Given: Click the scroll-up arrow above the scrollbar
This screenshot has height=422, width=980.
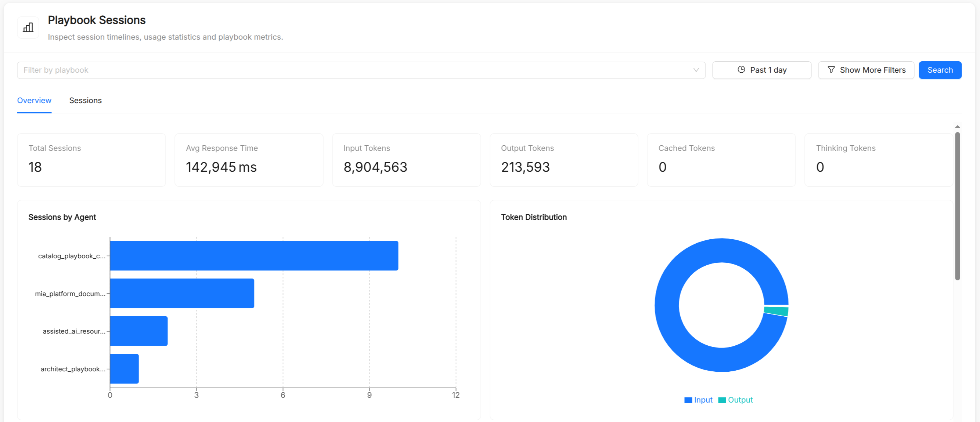Looking at the screenshot, I should pos(957,127).
